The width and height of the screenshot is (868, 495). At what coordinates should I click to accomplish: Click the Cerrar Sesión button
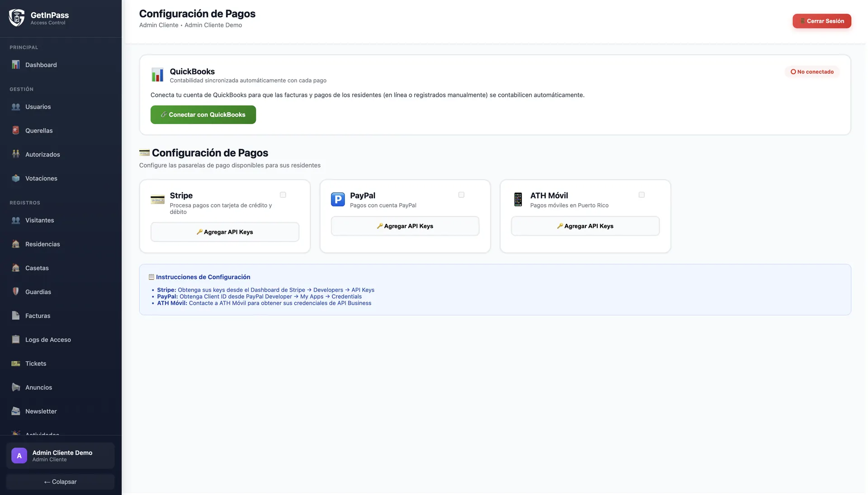(x=822, y=21)
